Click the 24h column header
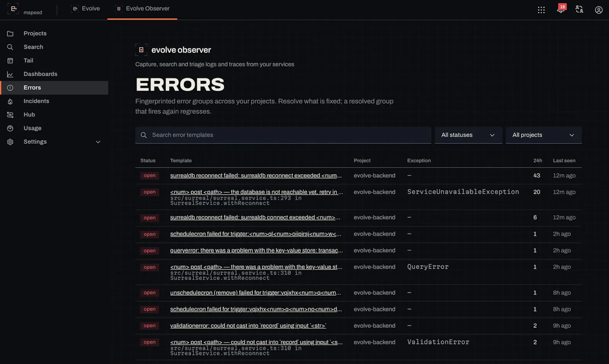The width and height of the screenshot is (609, 364). (538, 161)
